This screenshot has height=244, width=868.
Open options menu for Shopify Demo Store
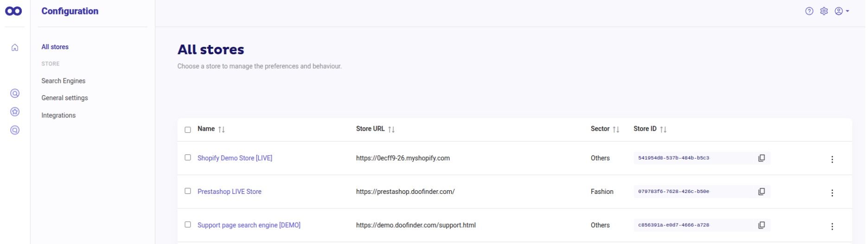832,160
